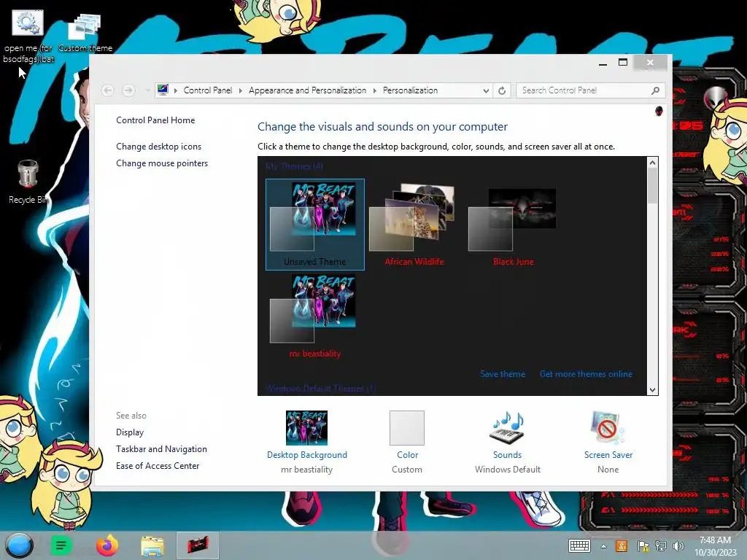
Task: Open Desktop Background settings icon
Action: click(307, 427)
